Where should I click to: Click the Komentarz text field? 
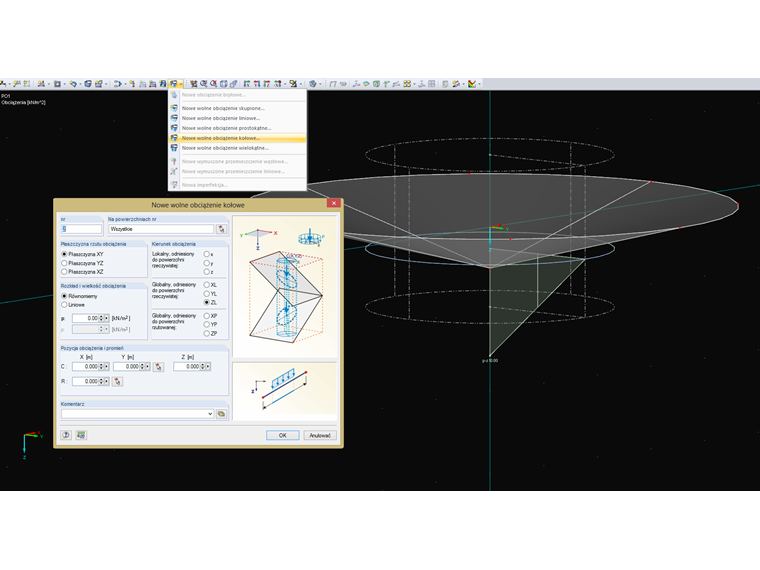click(x=134, y=414)
